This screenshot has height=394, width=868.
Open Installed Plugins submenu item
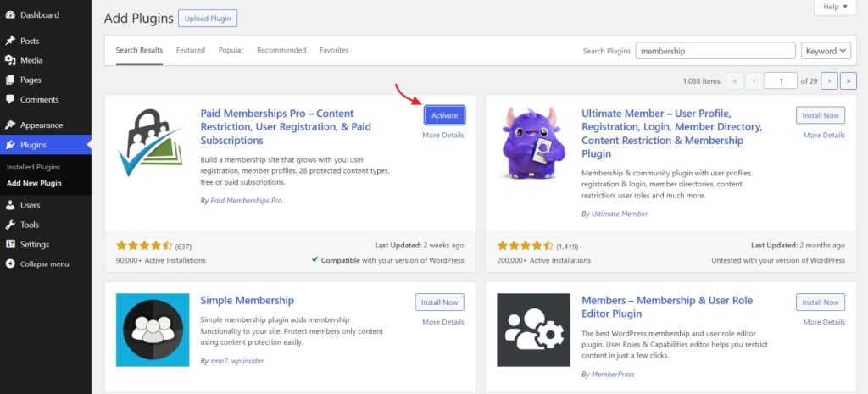pyautogui.click(x=33, y=167)
